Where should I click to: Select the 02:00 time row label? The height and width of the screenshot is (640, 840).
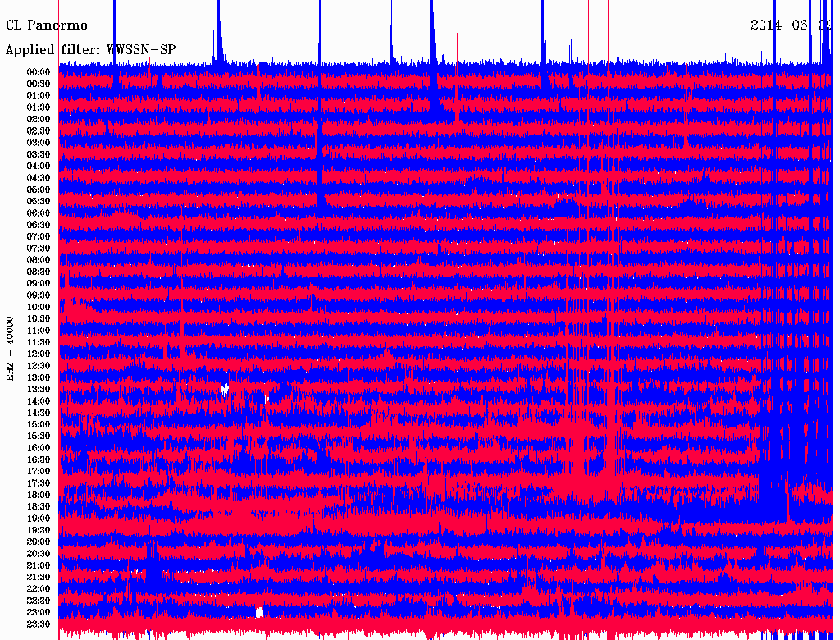(x=39, y=119)
